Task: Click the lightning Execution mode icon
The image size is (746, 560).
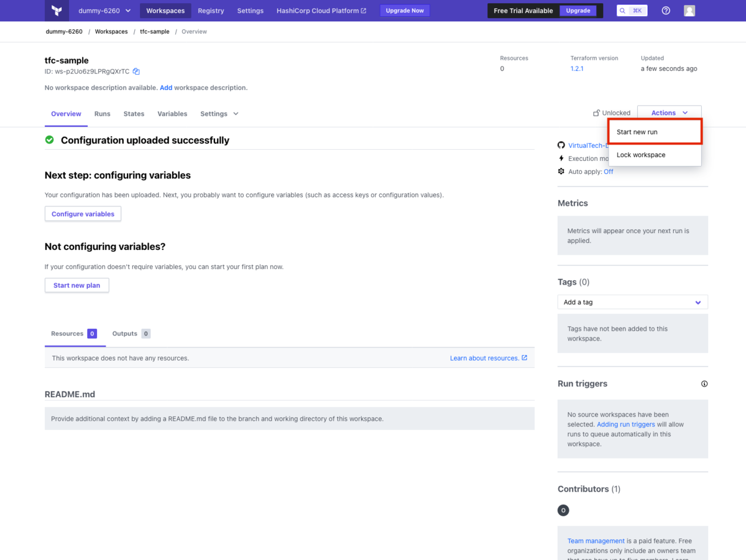Action: [x=561, y=158]
